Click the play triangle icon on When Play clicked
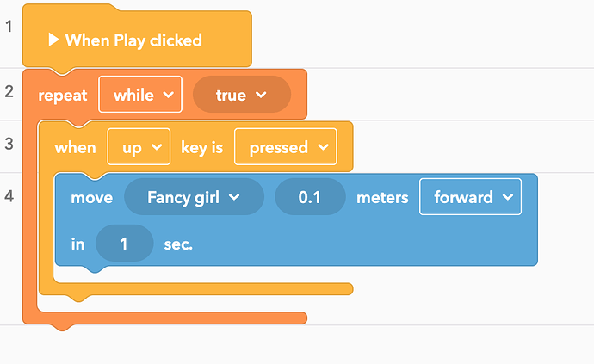 coord(53,40)
